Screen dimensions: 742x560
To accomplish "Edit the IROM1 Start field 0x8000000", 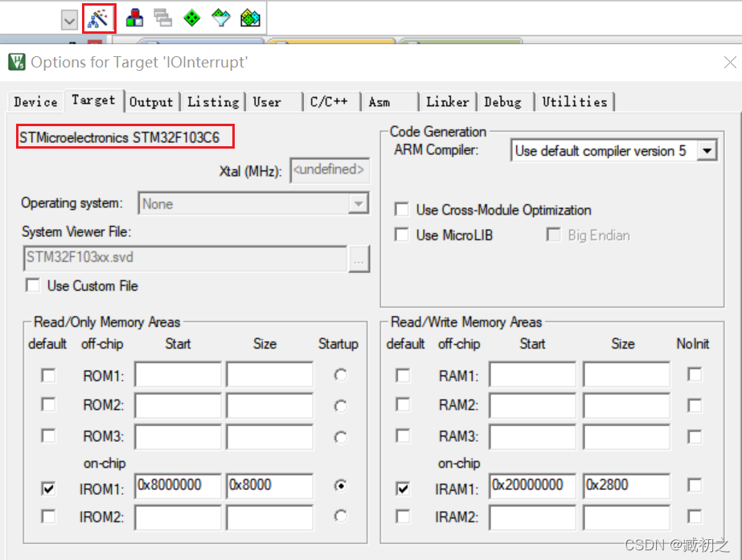I will (x=178, y=486).
